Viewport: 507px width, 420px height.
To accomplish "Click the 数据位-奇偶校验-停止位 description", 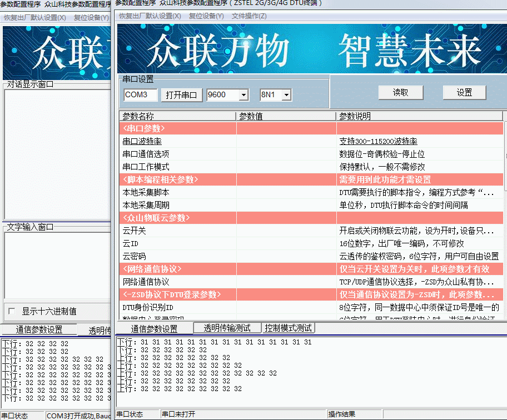I will [x=382, y=154].
